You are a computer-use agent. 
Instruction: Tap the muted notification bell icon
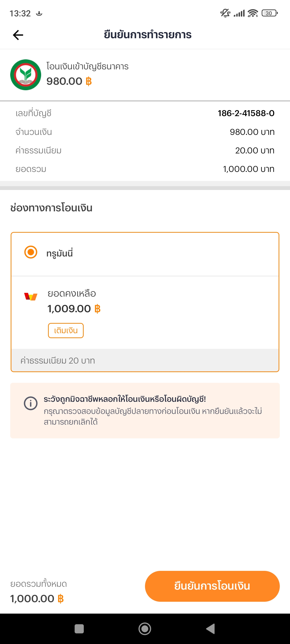[x=225, y=13]
